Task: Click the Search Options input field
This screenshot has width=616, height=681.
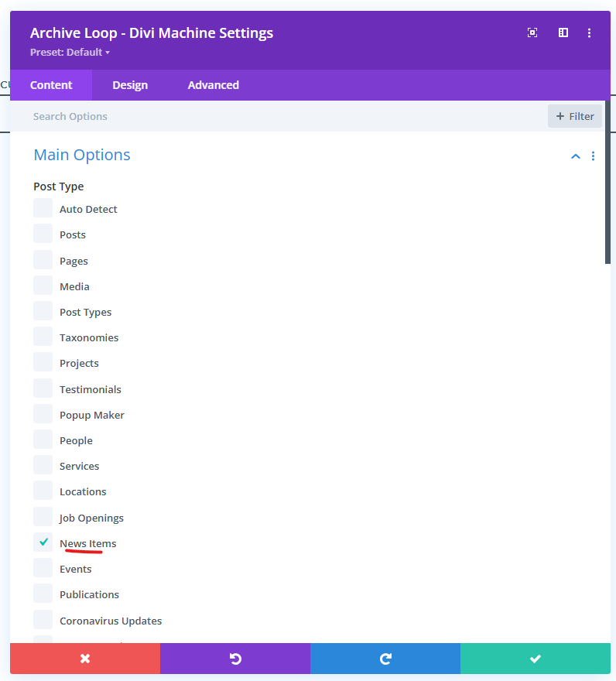Action: (279, 116)
